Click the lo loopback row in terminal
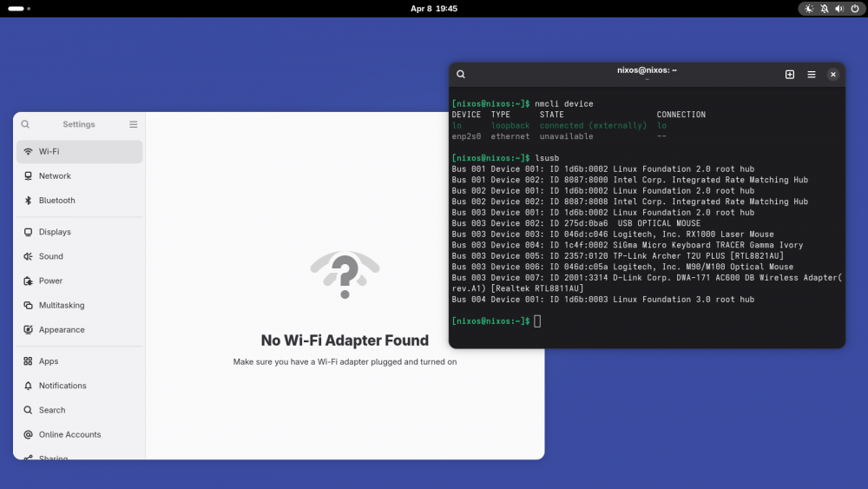The image size is (868, 489). (x=559, y=125)
